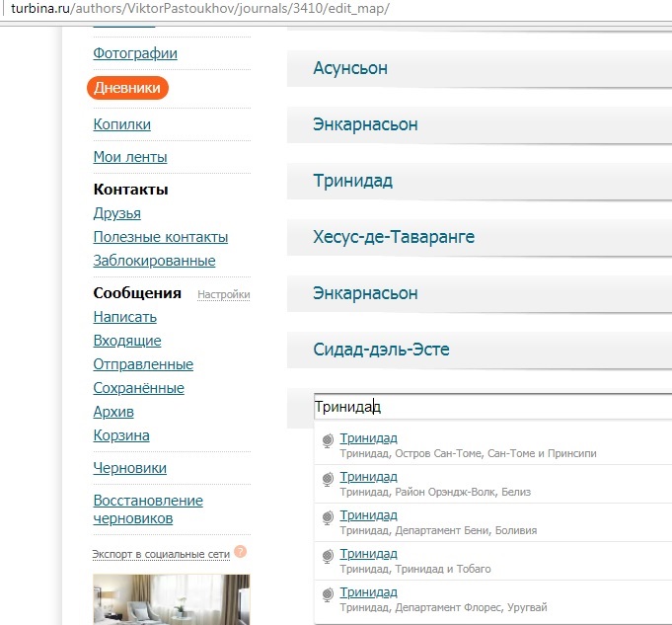The height and width of the screenshot is (625, 672).
Task: Open Мои ленты
Action: coord(129,157)
